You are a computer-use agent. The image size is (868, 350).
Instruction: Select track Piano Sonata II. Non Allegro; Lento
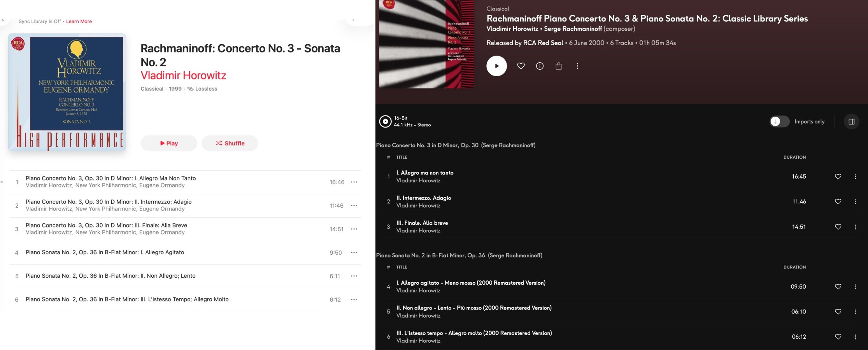(185, 276)
